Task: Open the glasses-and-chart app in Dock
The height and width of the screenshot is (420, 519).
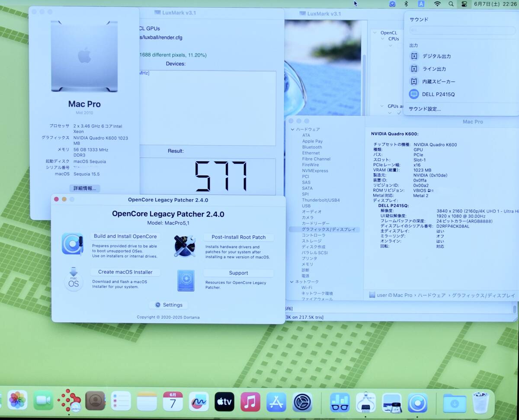Action: click(x=340, y=402)
